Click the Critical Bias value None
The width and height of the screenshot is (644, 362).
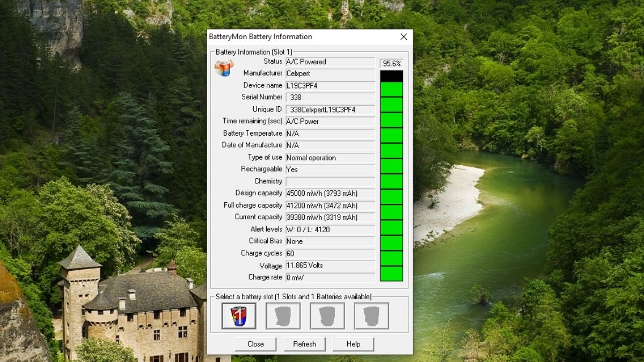tap(330, 241)
